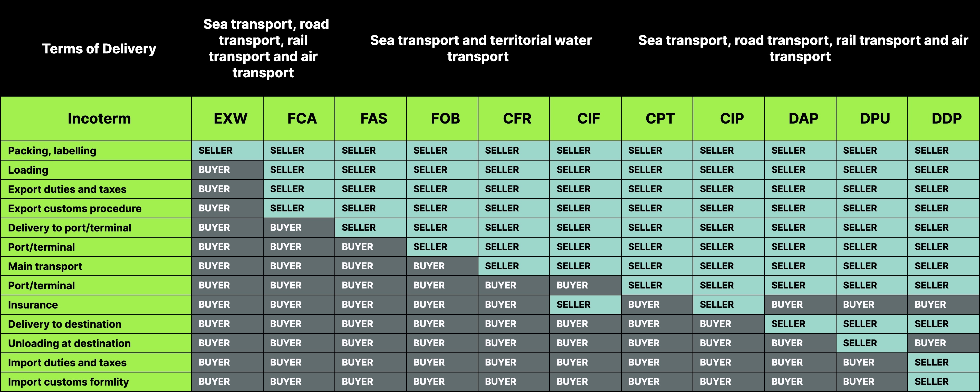Click FOB's BUYER cell in Main transport row
Screen dimensions: 980x392
click(429, 266)
